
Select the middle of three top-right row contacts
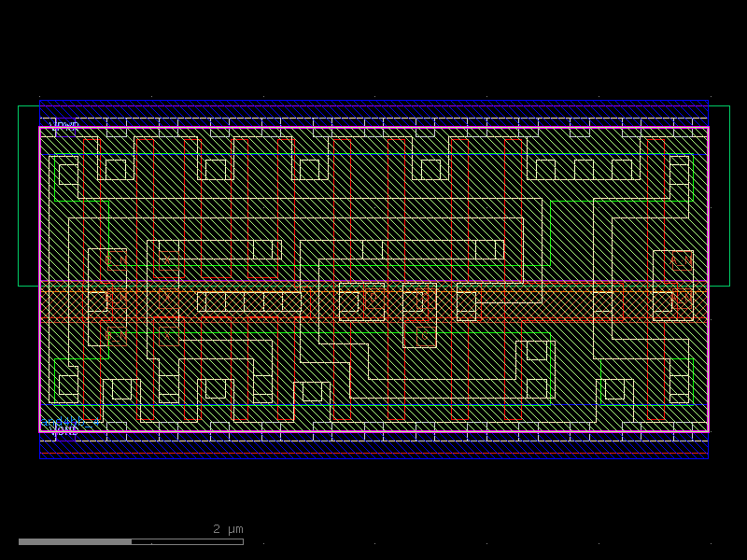584,169
